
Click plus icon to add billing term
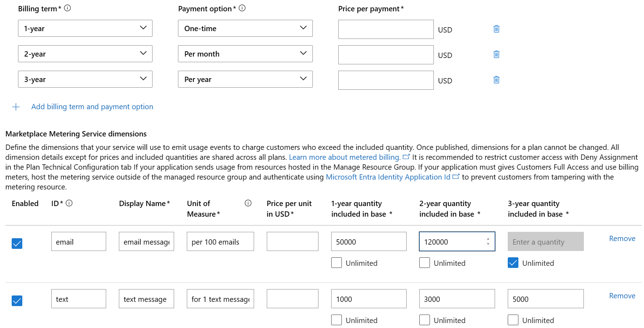[16, 107]
